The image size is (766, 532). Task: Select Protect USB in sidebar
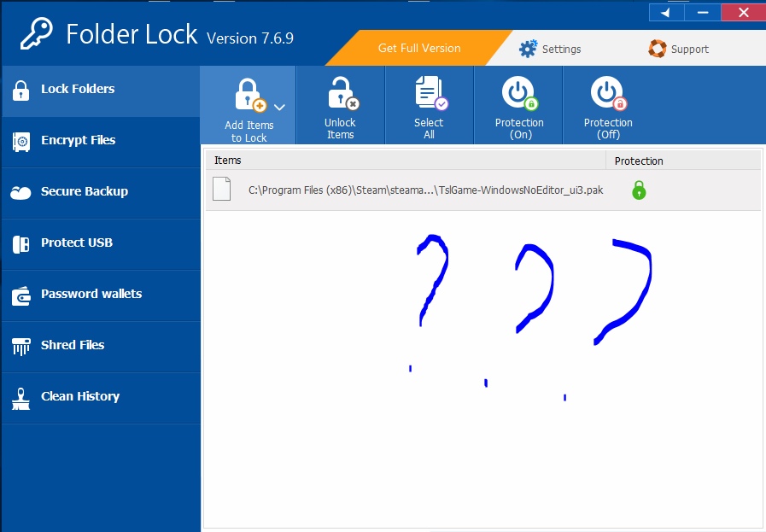point(101,244)
